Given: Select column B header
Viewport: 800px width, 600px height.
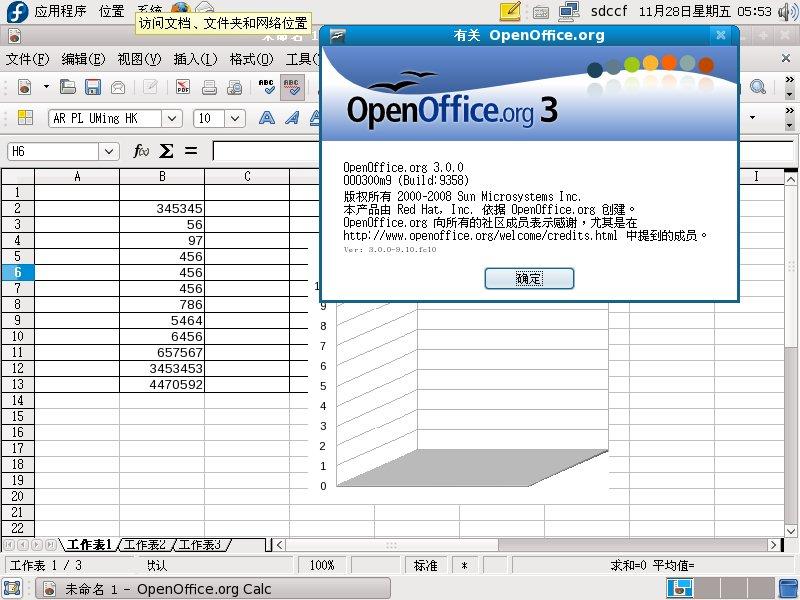Looking at the screenshot, I should 162,177.
